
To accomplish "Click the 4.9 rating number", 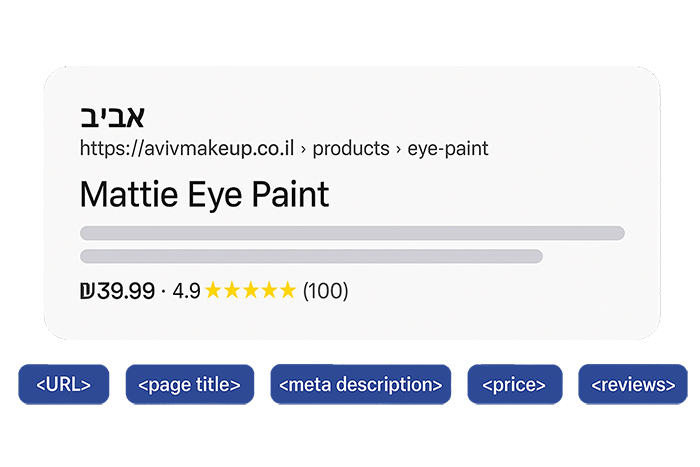I will (x=186, y=291).
